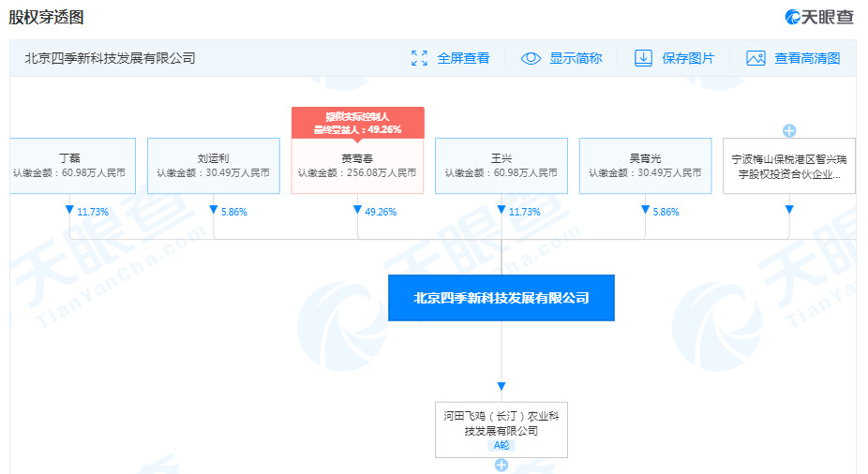Select the 黄莺春 shareholder card

[358, 166]
